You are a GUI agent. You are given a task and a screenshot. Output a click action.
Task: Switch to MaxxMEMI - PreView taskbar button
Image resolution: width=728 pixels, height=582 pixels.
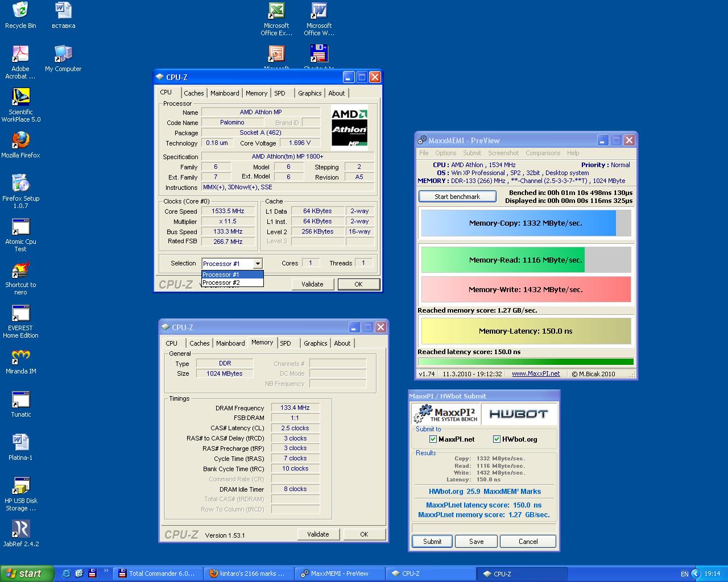[x=340, y=573]
